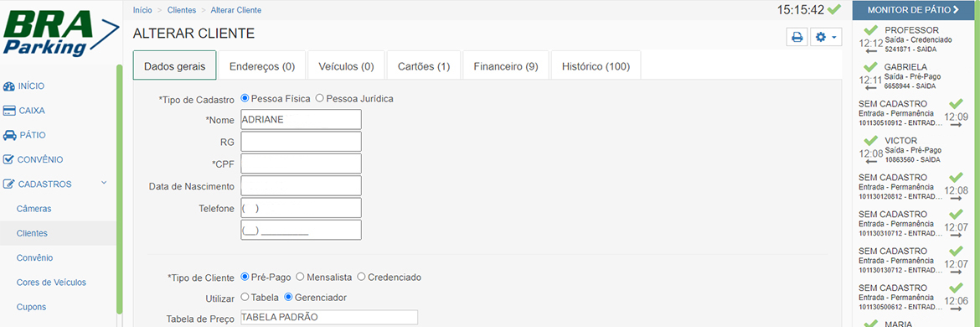This screenshot has height=327, width=980.
Task: Click the printer icon button
Action: tap(797, 38)
